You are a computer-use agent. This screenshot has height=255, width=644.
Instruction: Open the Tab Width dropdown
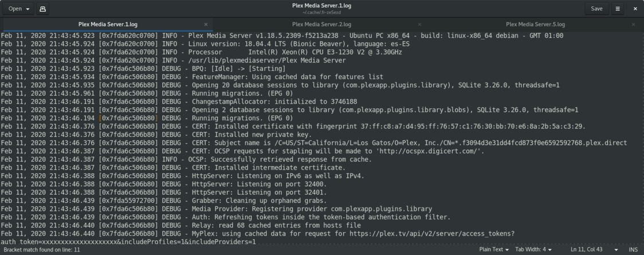533,250
